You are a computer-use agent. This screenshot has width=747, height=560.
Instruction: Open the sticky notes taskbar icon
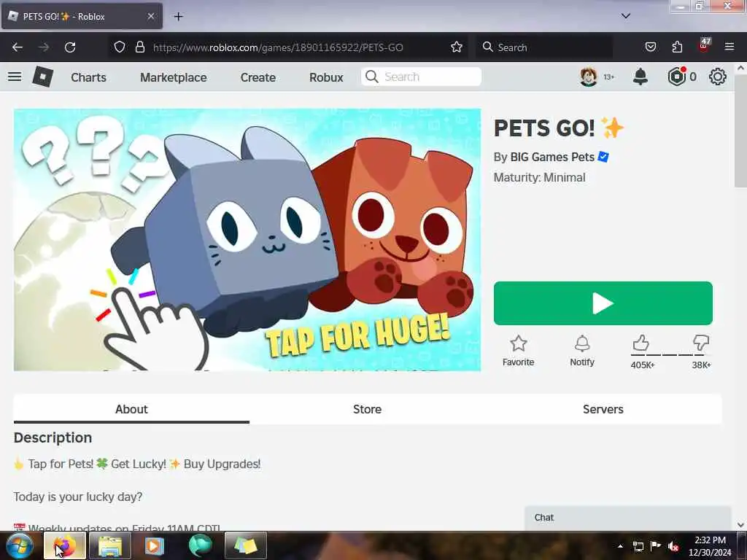coord(246,545)
